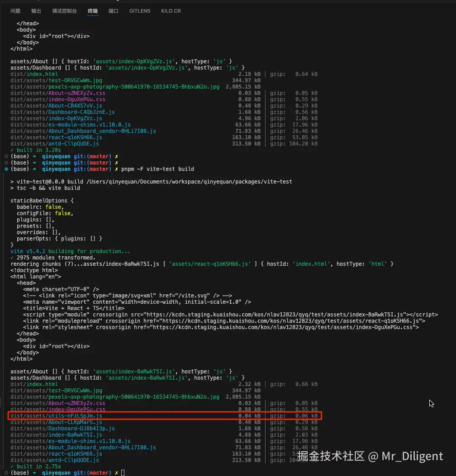
Task: Click the 'parserOpts: { plugins: [] }' line
Action: (60, 239)
